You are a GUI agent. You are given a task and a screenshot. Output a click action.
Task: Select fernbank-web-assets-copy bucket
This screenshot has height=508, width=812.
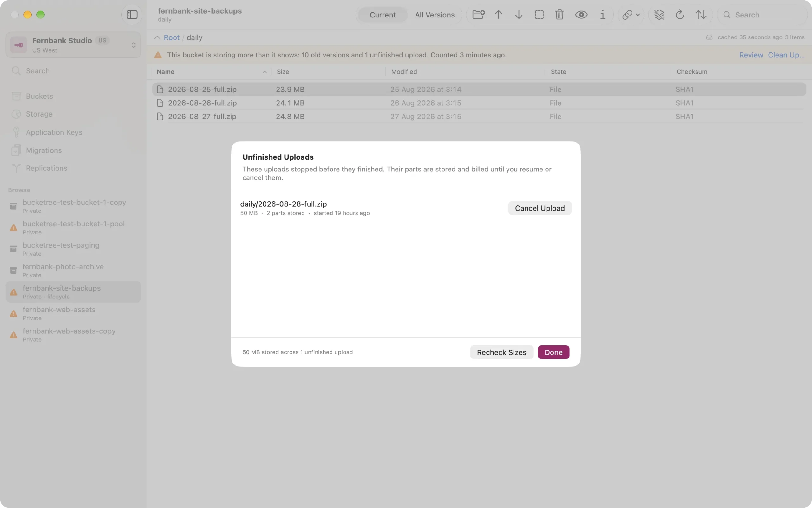pos(73,335)
